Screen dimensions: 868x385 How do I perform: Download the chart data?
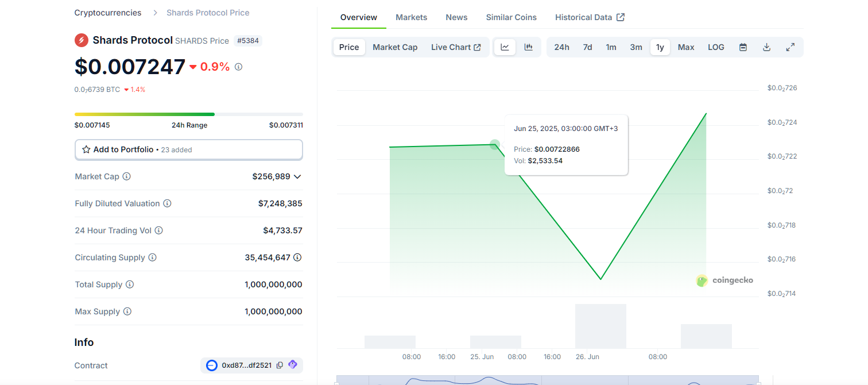766,47
